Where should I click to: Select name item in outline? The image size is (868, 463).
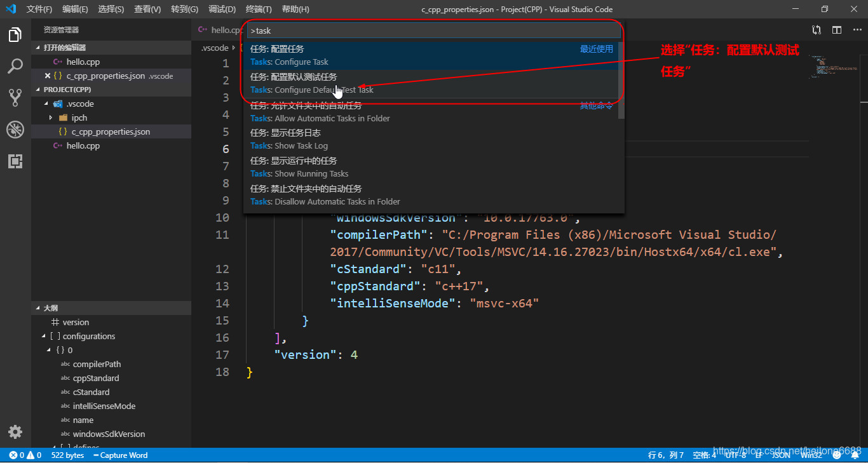(83, 420)
